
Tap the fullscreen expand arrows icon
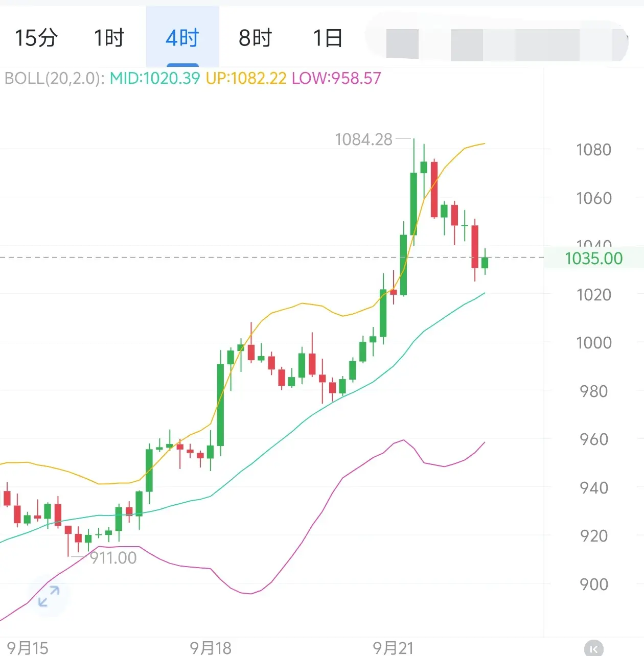pos(49,596)
